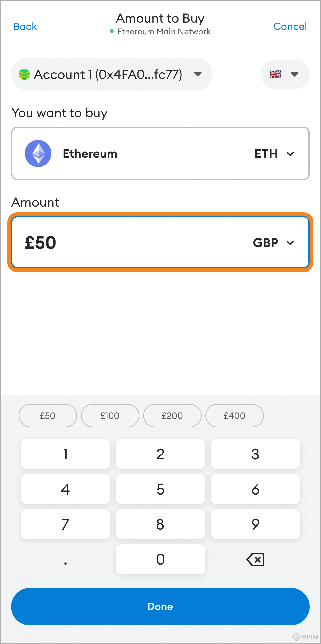
Task: Click the green account avatar icon
Action: pyautogui.click(x=24, y=74)
